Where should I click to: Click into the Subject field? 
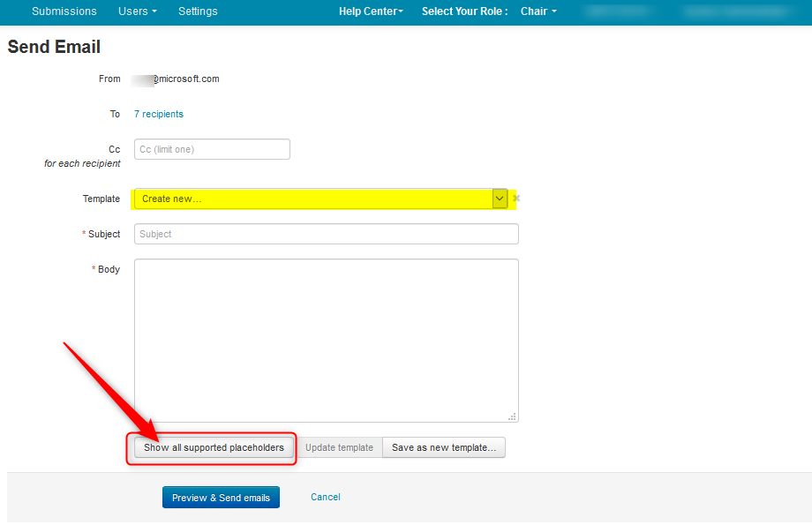[327, 234]
